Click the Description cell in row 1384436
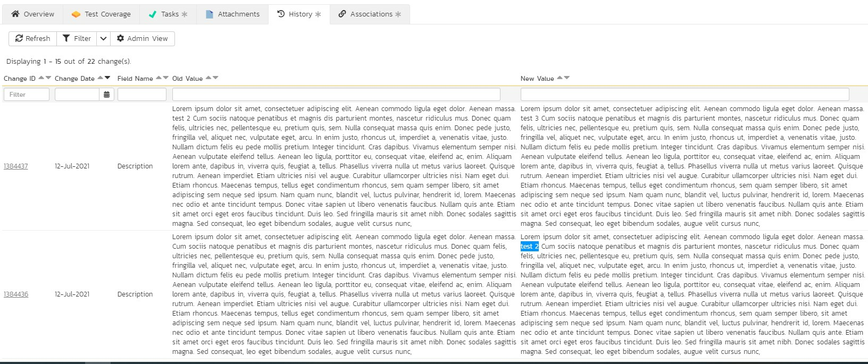The width and height of the screenshot is (868, 364). point(135,294)
